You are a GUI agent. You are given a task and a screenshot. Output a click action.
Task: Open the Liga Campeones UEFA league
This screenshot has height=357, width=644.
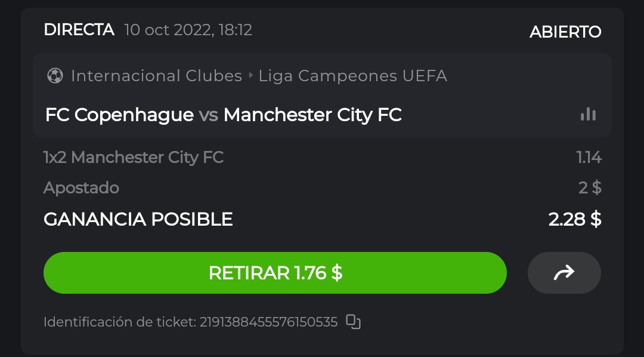tap(352, 76)
